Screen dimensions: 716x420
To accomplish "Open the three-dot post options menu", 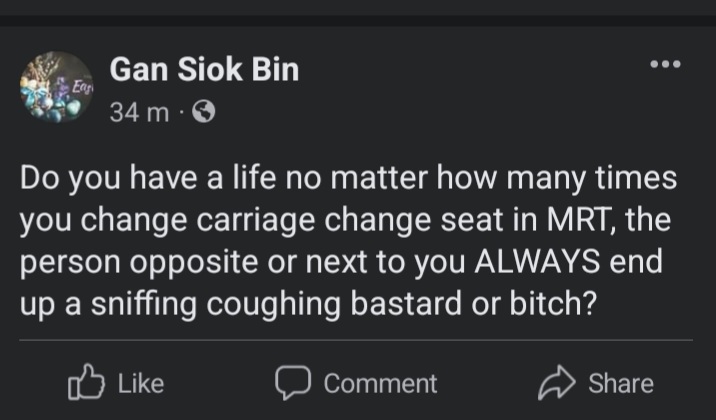I will pyautogui.click(x=664, y=65).
